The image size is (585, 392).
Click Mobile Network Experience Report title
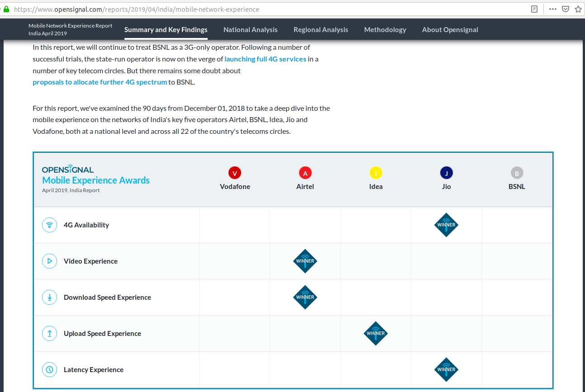(71, 26)
